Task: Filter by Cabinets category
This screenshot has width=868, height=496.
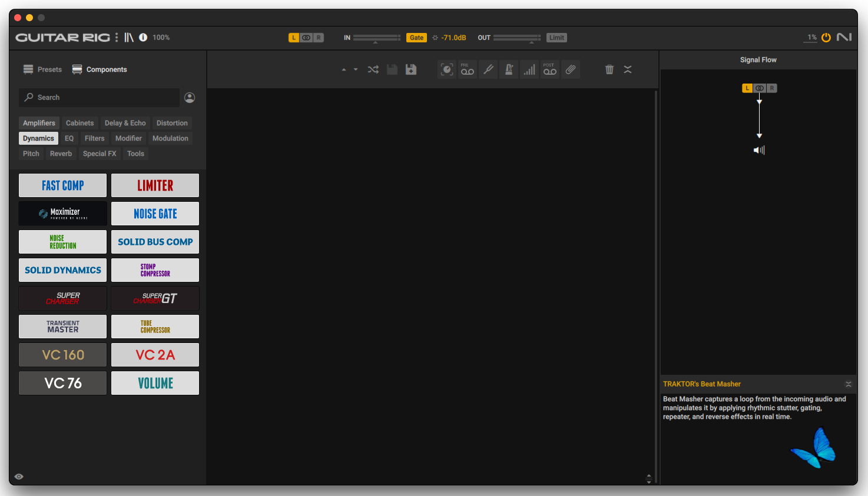Action: coord(79,123)
